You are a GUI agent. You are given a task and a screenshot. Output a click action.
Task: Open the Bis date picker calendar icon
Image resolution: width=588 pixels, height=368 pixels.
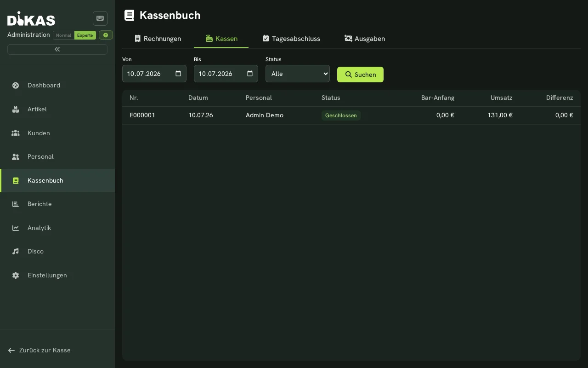[x=250, y=74]
